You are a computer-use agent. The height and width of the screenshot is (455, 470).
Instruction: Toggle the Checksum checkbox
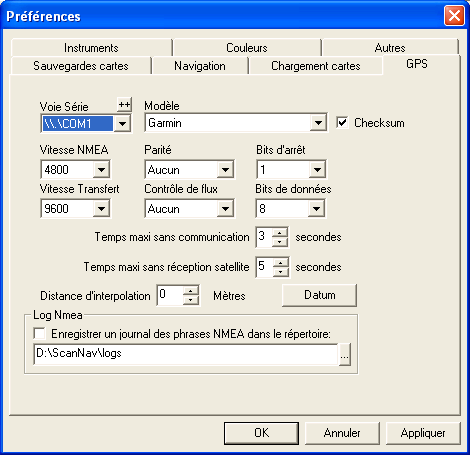click(x=342, y=123)
